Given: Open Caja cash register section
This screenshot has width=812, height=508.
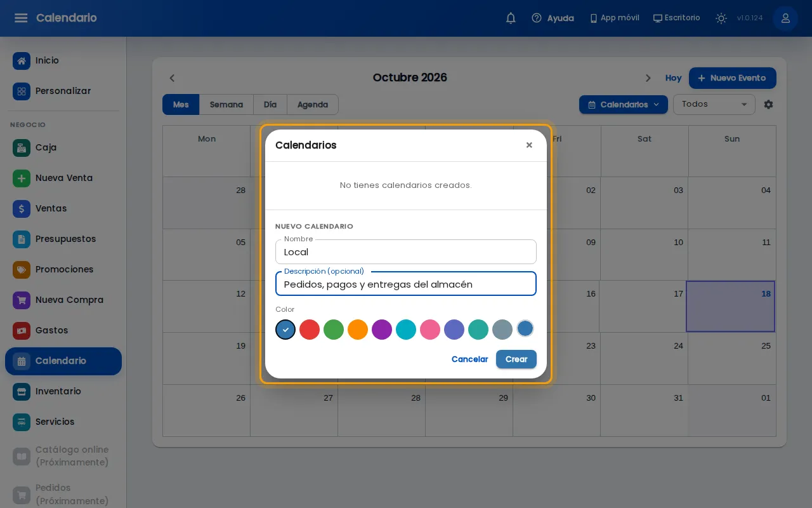Looking at the screenshot, I should coord(63,147).
